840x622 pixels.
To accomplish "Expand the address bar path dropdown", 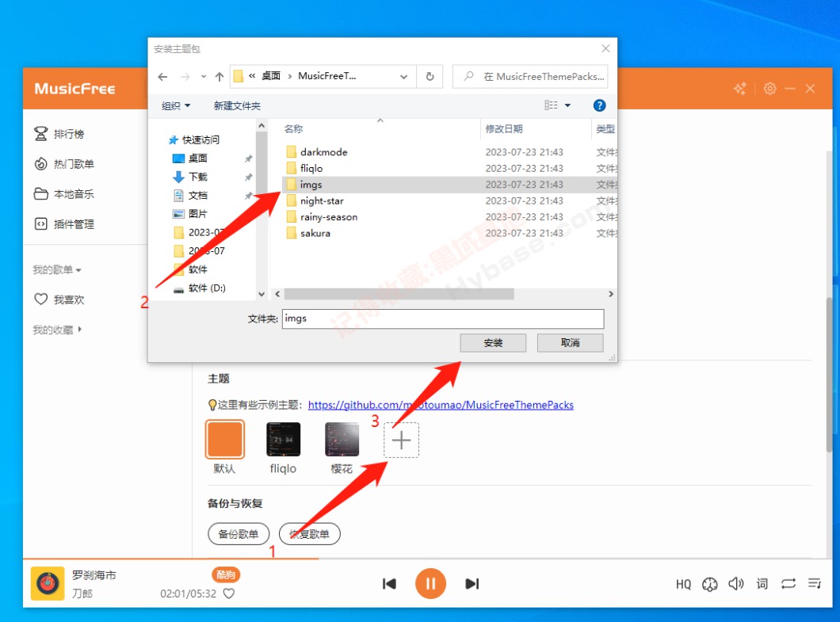I will click(403, 77).
